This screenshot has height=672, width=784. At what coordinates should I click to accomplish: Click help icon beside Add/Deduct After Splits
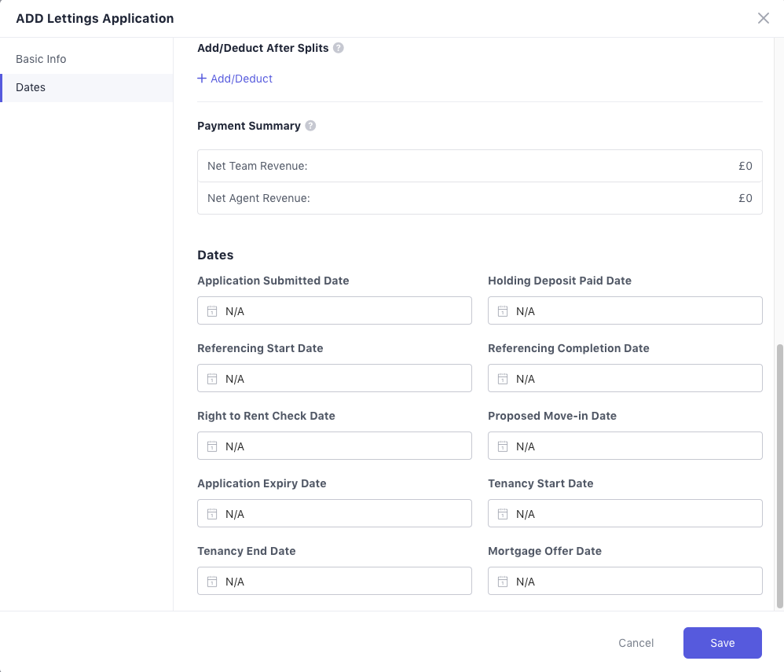(339, 48)
